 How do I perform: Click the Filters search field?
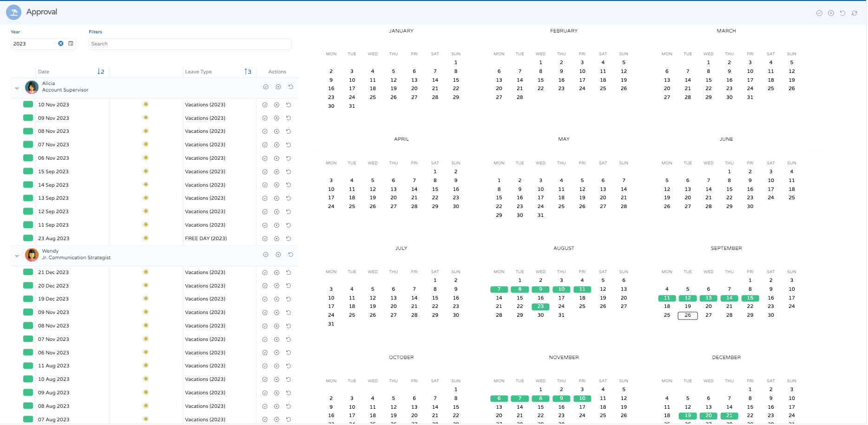point(190,44)
